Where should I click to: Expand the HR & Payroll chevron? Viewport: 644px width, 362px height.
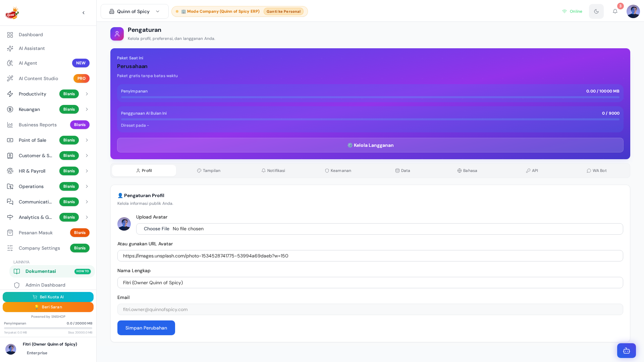click(x=87, y=171)
